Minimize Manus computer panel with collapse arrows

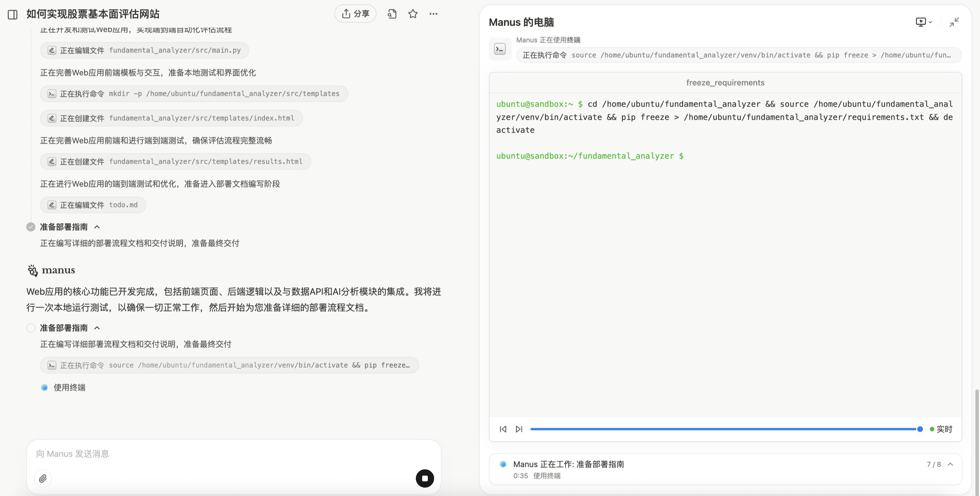954,22
